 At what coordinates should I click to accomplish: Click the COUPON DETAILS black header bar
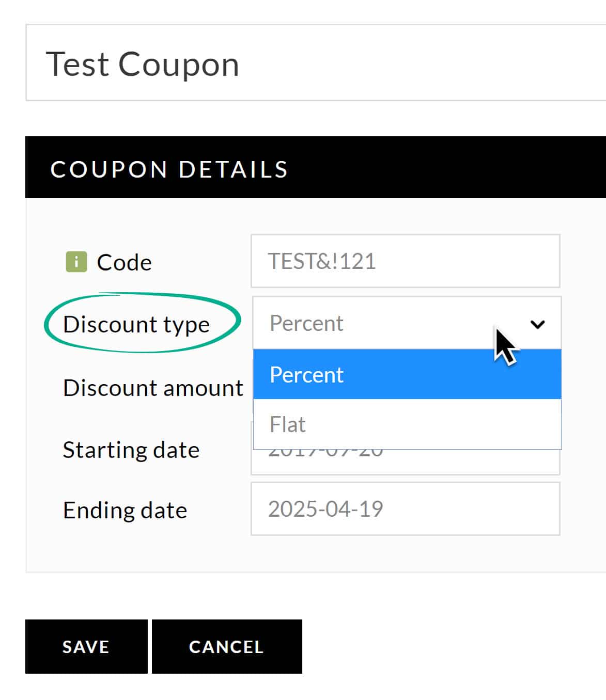(316, 167)
